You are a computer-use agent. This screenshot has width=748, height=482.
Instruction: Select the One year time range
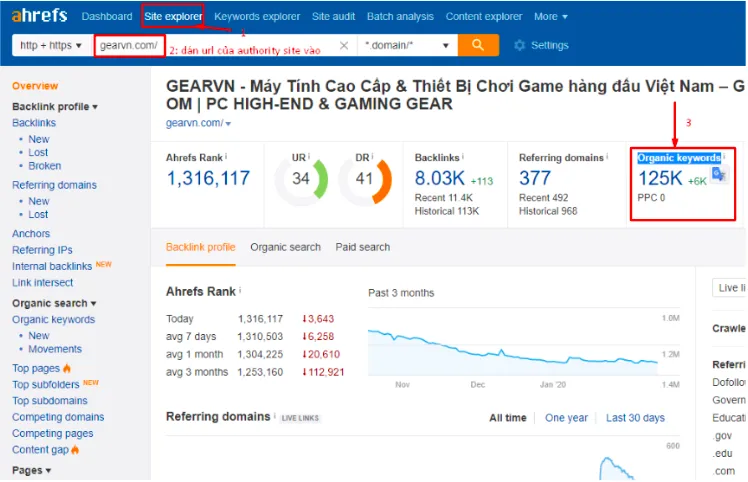point(566,418)
